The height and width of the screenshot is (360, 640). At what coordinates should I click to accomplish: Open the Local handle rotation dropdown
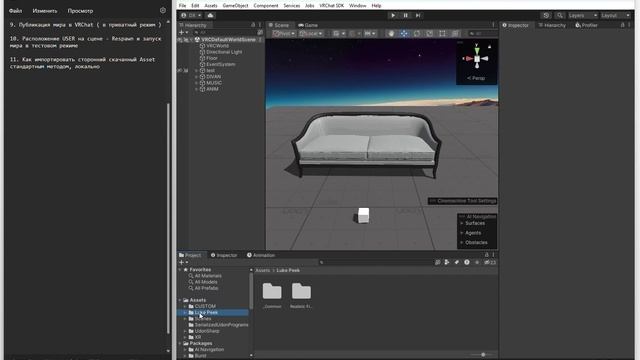click(x=311, y=33)
